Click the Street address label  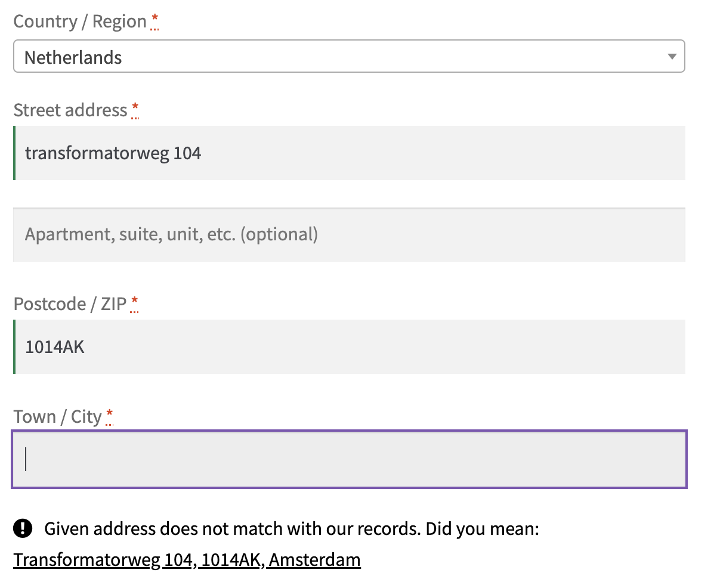point(70,110)
